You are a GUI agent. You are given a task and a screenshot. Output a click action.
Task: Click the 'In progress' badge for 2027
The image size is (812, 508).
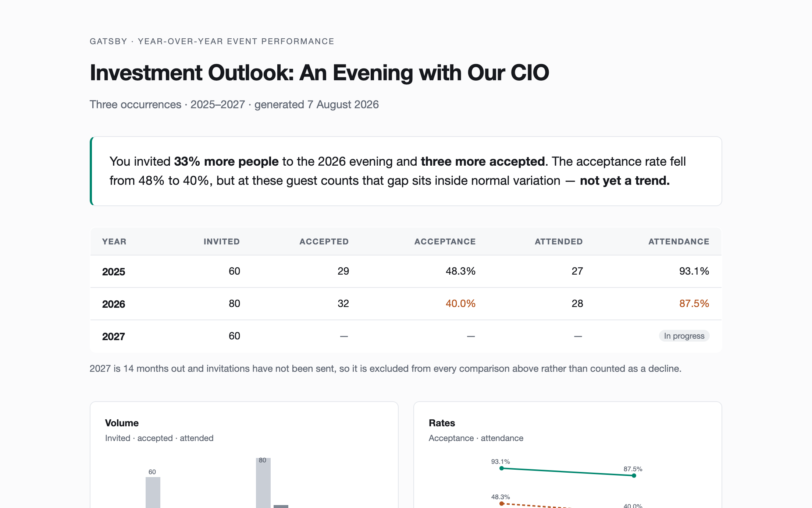[684, 336]
